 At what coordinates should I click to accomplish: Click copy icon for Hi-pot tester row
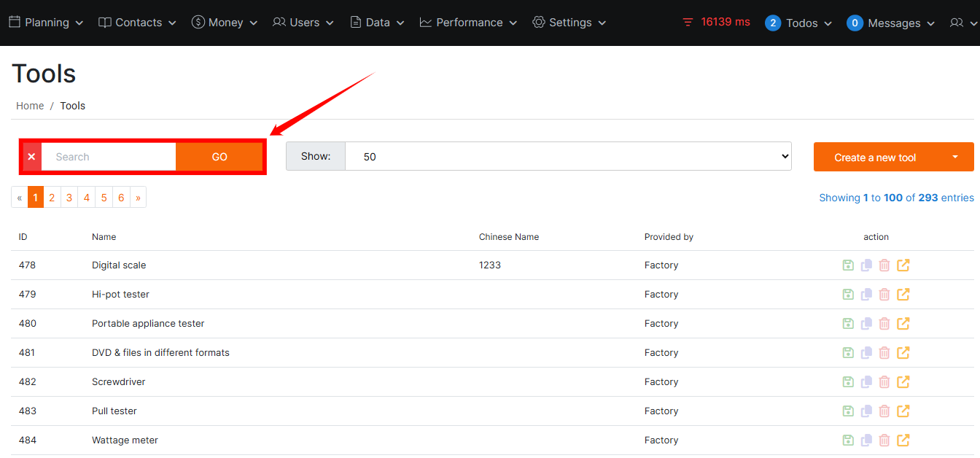point(866,295)
